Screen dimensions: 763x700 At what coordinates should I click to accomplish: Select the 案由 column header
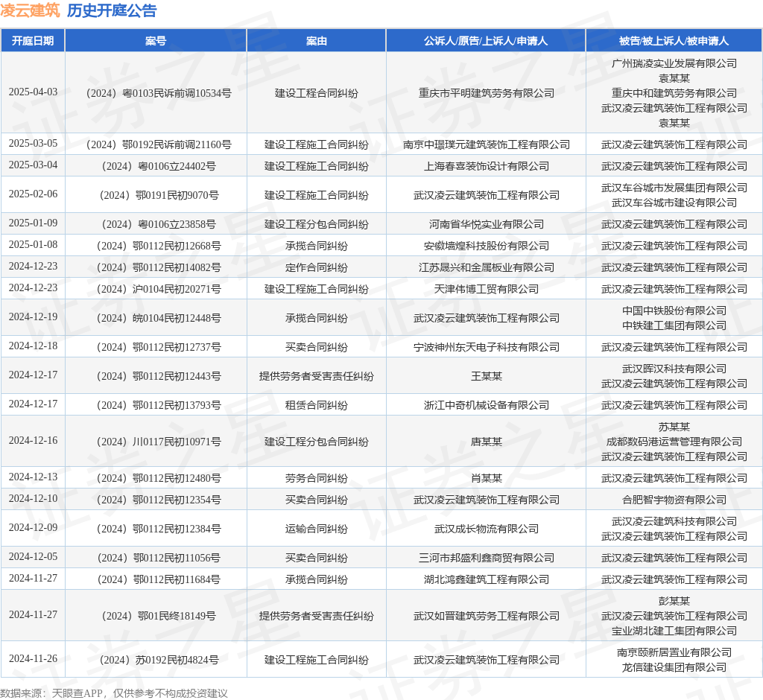tap(316, 41)
